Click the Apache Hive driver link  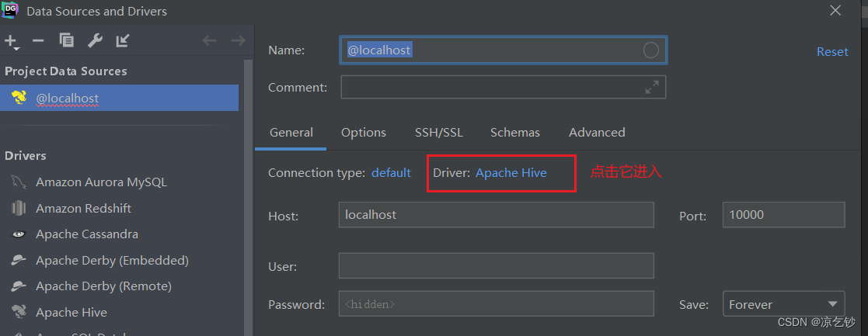pyautogui.click(x=511, y=173)
